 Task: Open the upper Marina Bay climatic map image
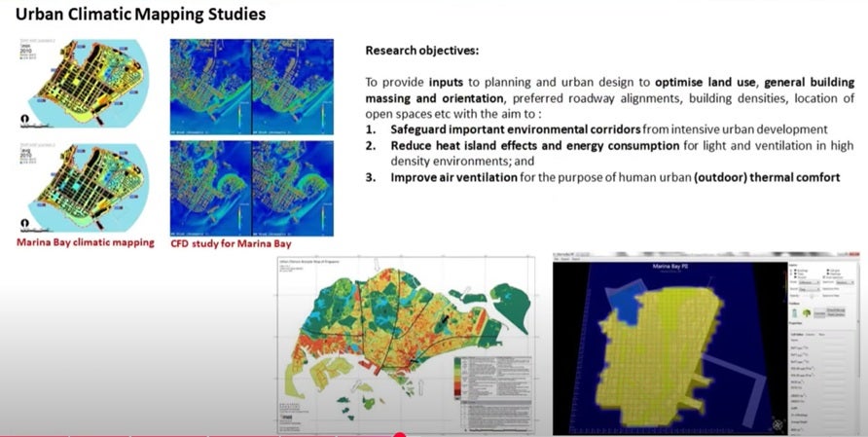pyautogui.click(x=85, y=84)
